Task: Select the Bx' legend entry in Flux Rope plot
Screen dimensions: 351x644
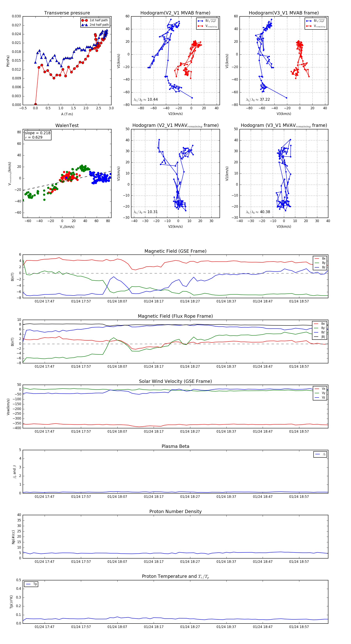Action: [x=320, y=324]
